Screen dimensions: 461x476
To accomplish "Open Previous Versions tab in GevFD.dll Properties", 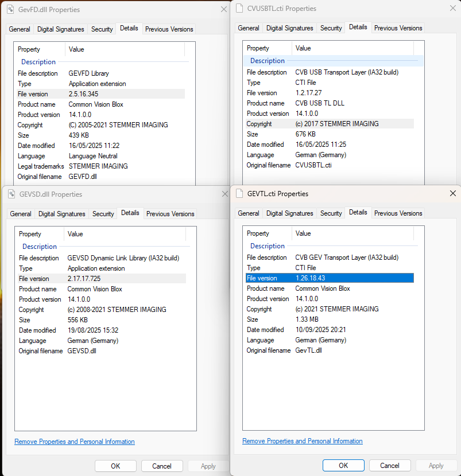I will point(169,29).
